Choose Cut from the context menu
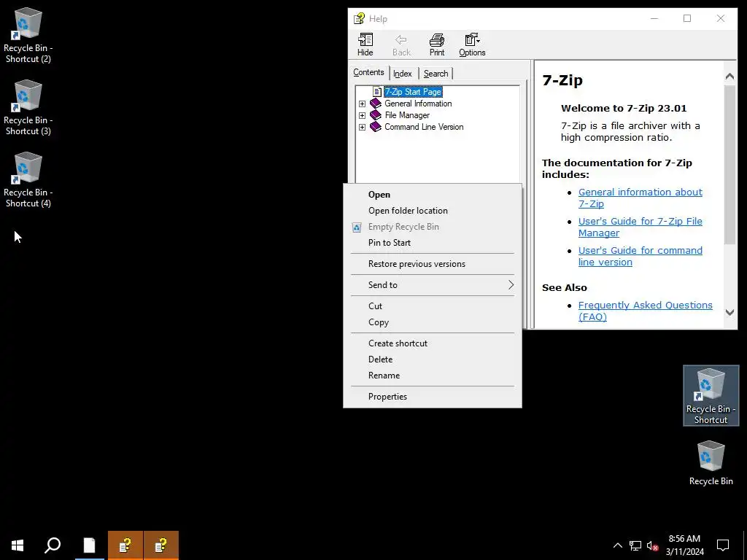The width and height of the screenshot is (747, 560). 432,306
